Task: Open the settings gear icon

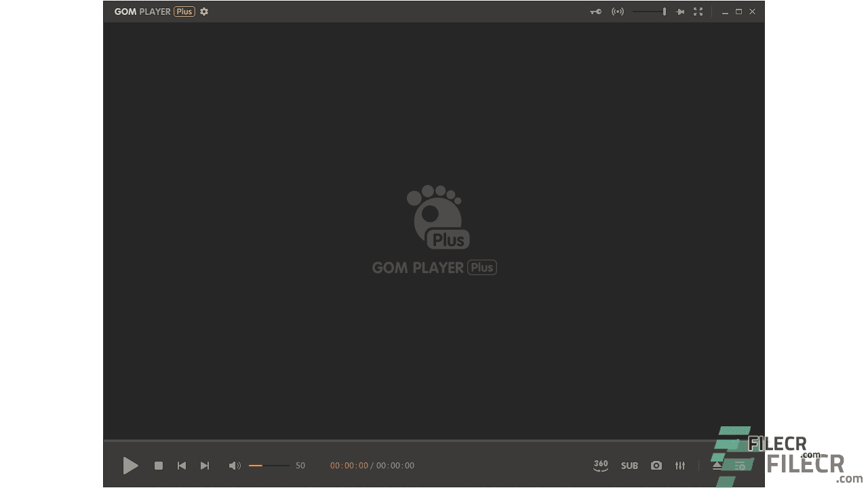Action: point(204,12)
